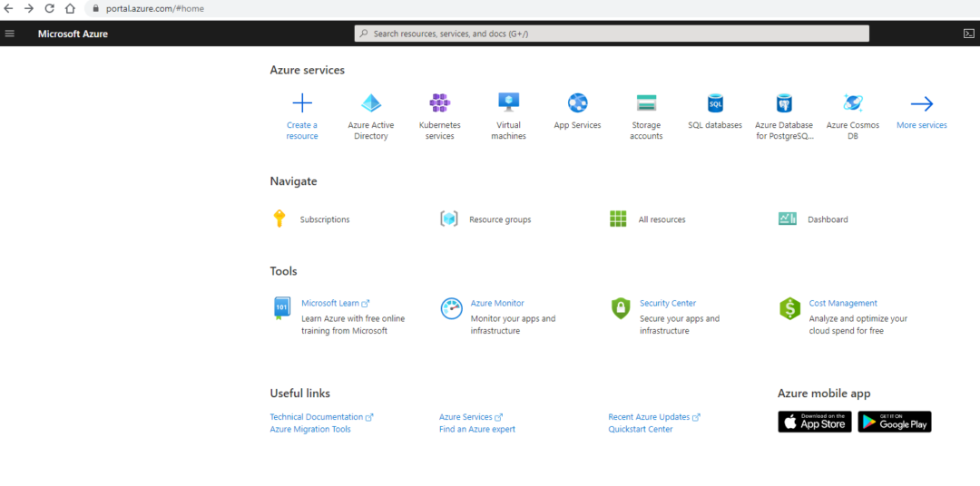This screenshot has height=486, width=980.
Task: Click the Azure Cosmos DB icon
Action: click(853, 103)
